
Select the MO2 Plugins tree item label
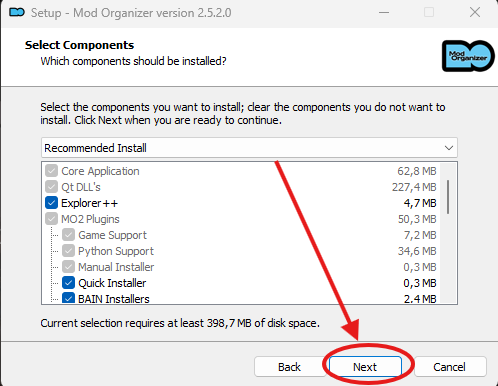(90, 219)
